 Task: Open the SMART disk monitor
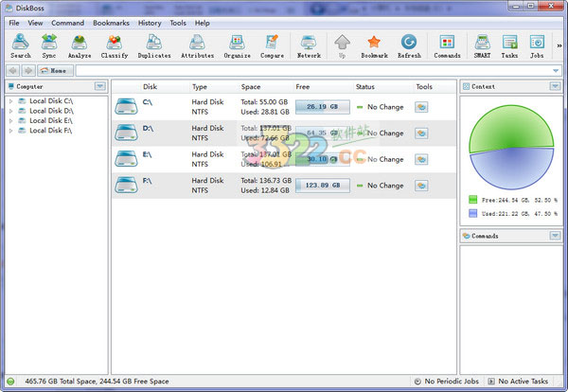[482, 45]
